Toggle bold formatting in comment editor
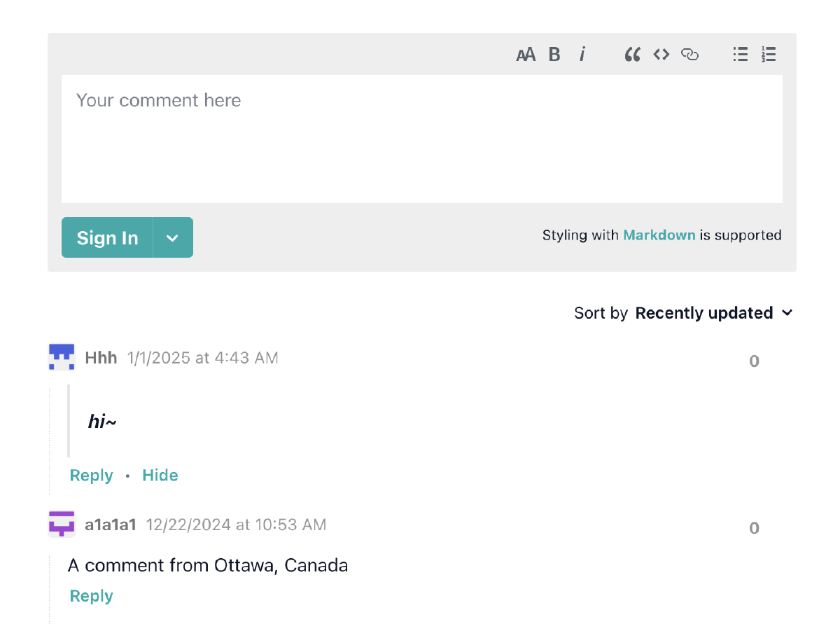The image size is (840, 624). (x=554, y=55)
